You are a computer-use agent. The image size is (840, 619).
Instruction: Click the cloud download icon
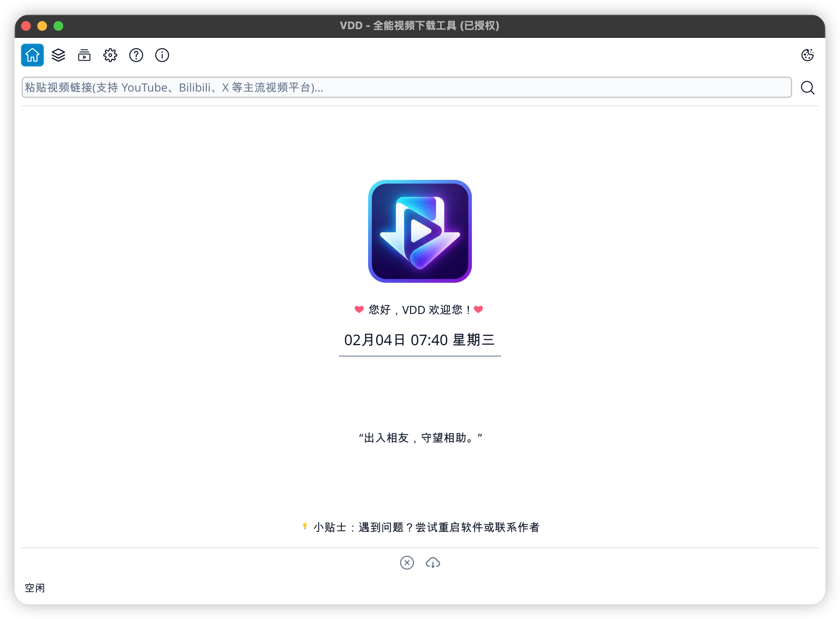tap(433, 563)
